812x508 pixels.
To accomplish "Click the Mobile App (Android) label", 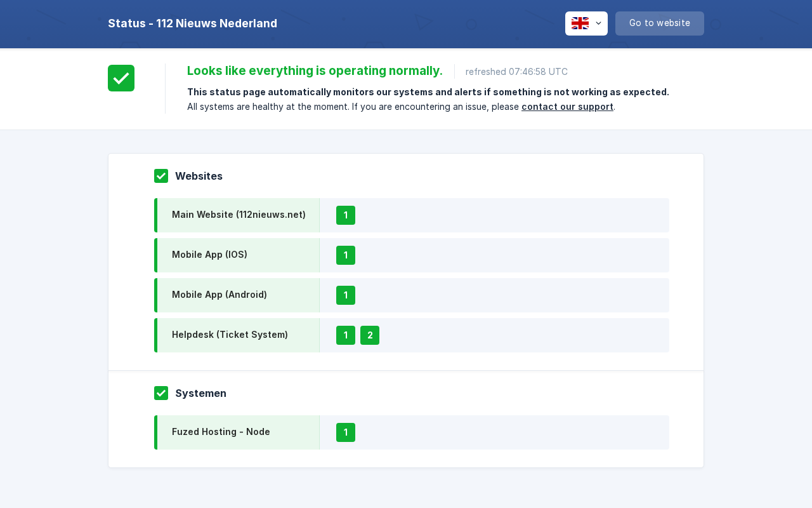I will point(219,295).
